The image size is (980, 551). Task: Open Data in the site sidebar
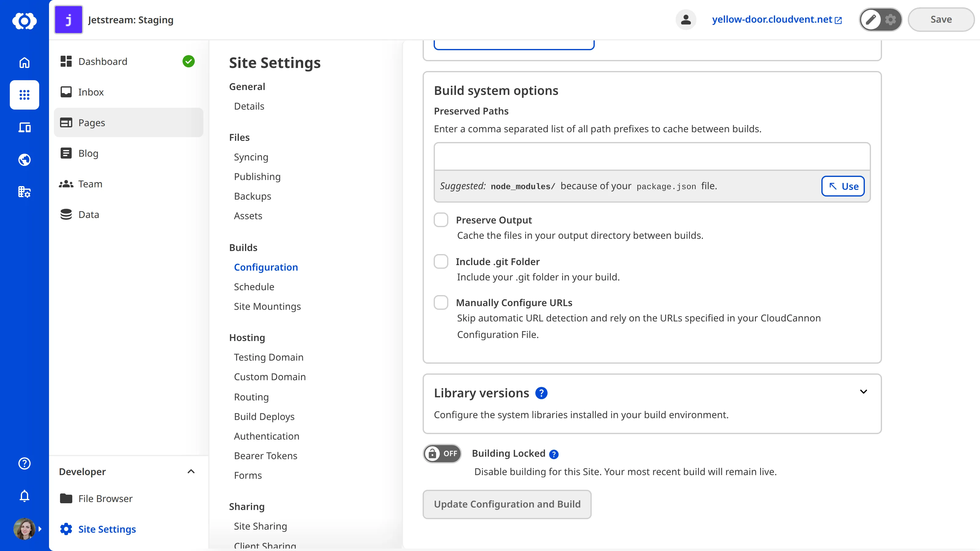tap(129, 215)
